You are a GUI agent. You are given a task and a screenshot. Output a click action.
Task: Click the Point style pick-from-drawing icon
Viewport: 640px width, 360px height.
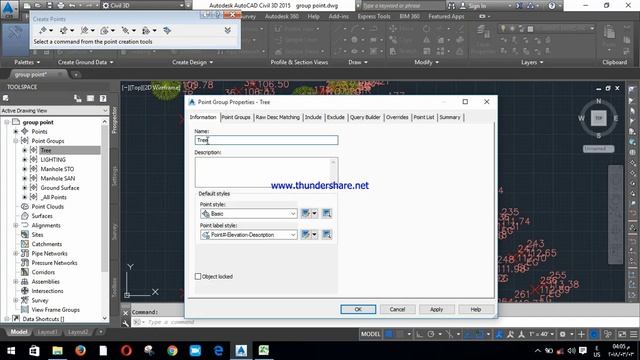coord(327,213)
